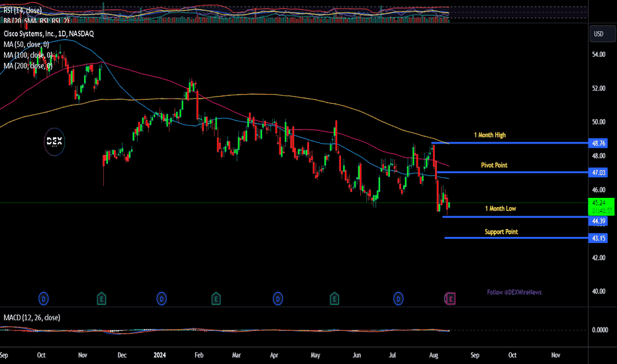This screenshot has width=617, height=364.
Task: Click the 44.39 blue price label
Action: (598, 221)
